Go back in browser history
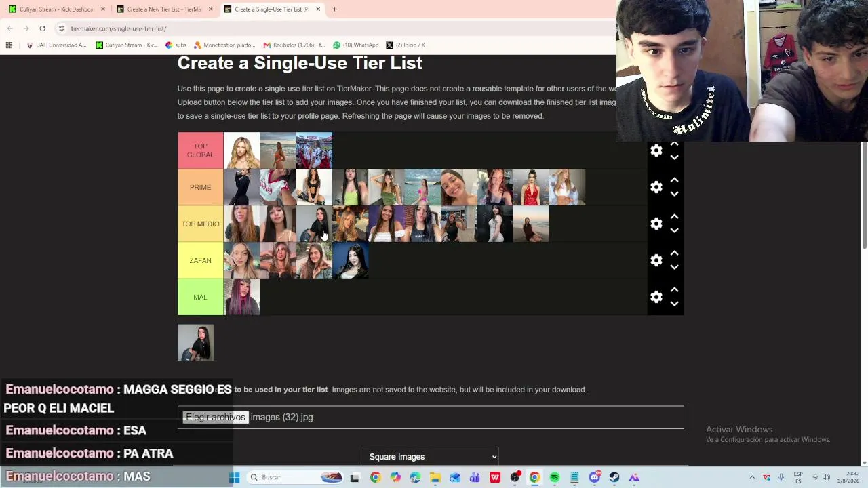 point(9,28)
